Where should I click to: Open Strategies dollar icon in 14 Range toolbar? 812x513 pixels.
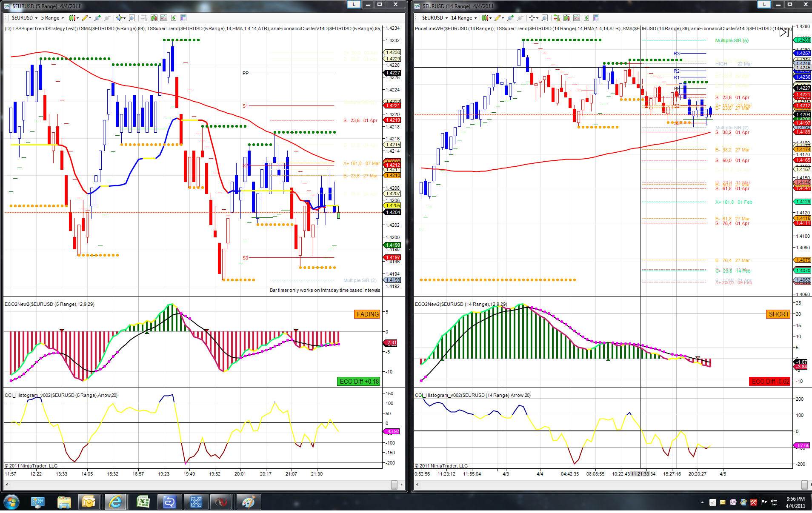point(586,18)
